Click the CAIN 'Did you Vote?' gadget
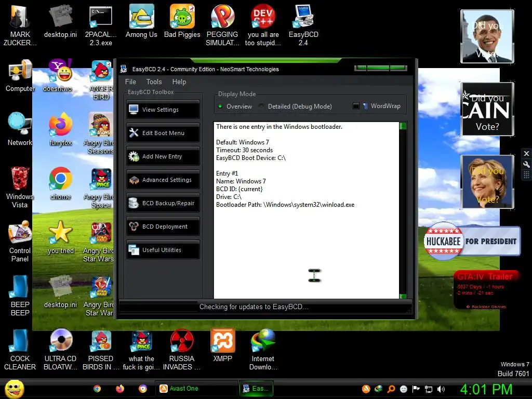 click(487, 109)
